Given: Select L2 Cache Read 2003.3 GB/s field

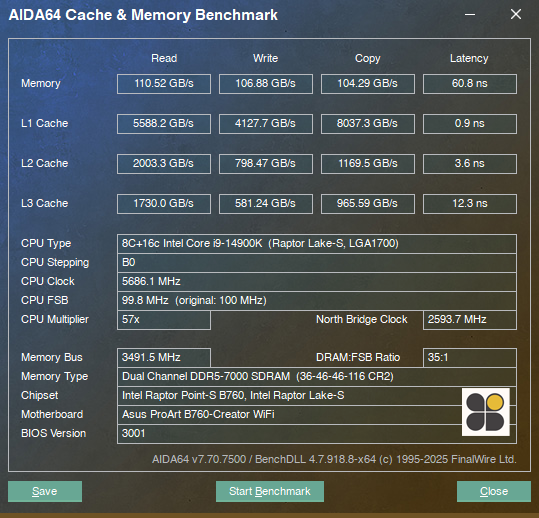Looking at the screenshot, I should coord(164,164).
